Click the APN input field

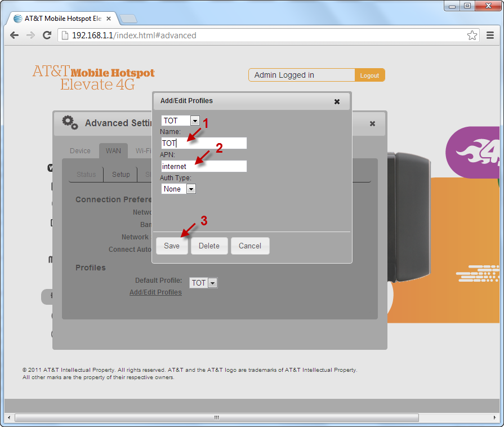(204, 166)
